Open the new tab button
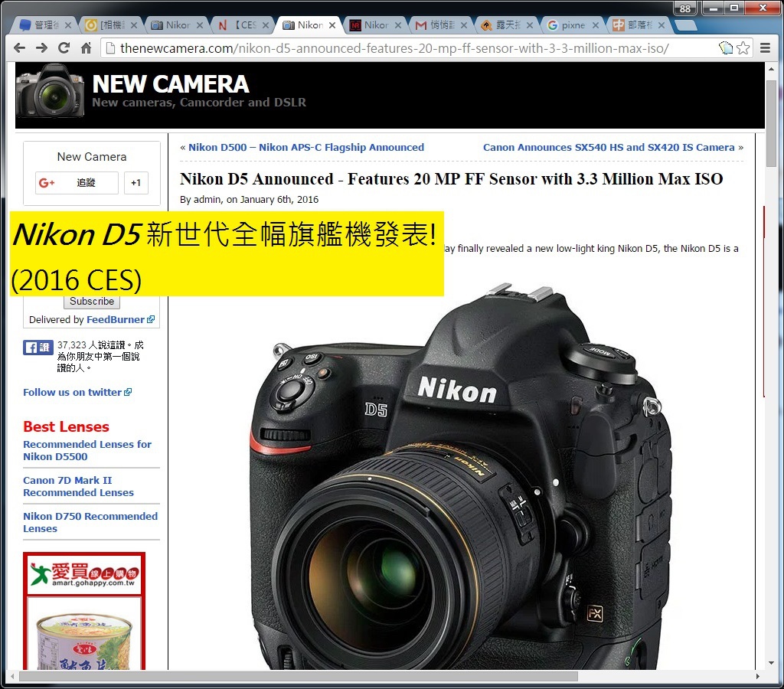 (x=685, y=25)
